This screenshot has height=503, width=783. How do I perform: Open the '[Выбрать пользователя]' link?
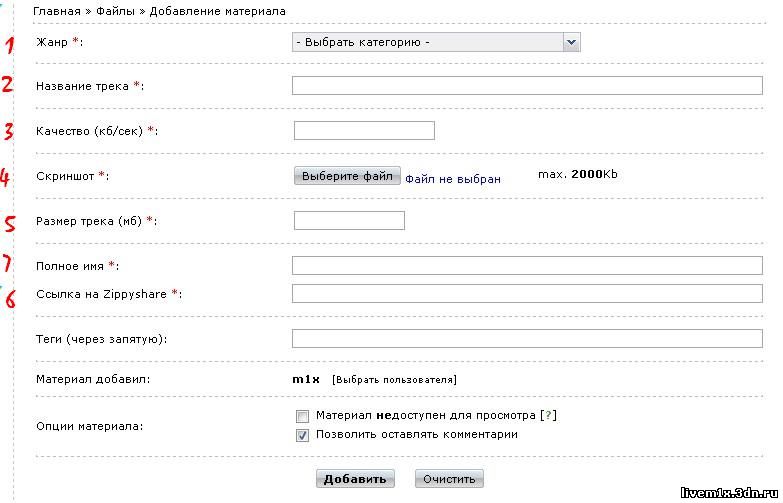point(394,380)
